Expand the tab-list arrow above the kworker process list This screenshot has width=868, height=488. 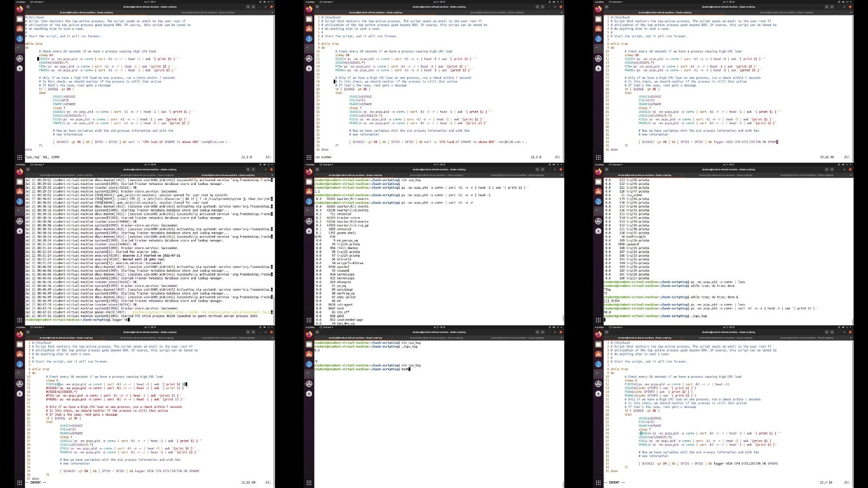point(561,175)
